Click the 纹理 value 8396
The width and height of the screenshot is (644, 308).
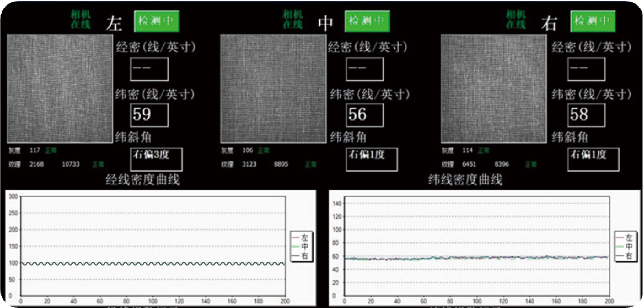click(x=502, y=164)
